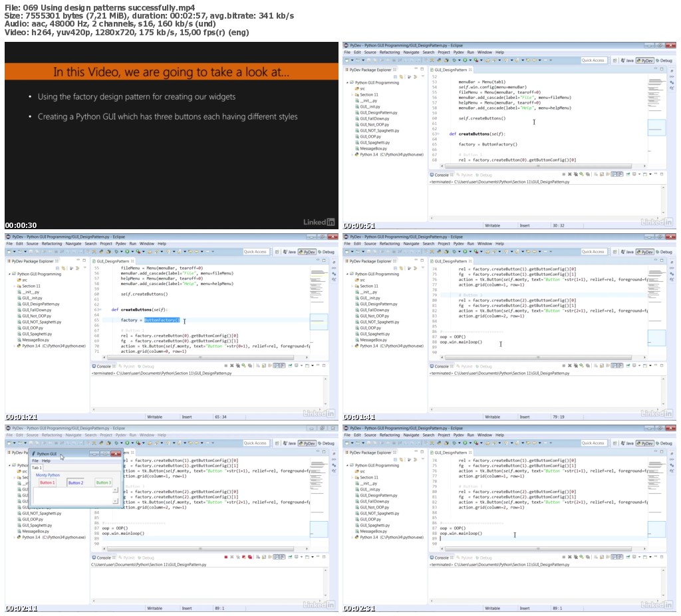Click red Terminate icon in 00:02:11 frame console

coord(226,557)
